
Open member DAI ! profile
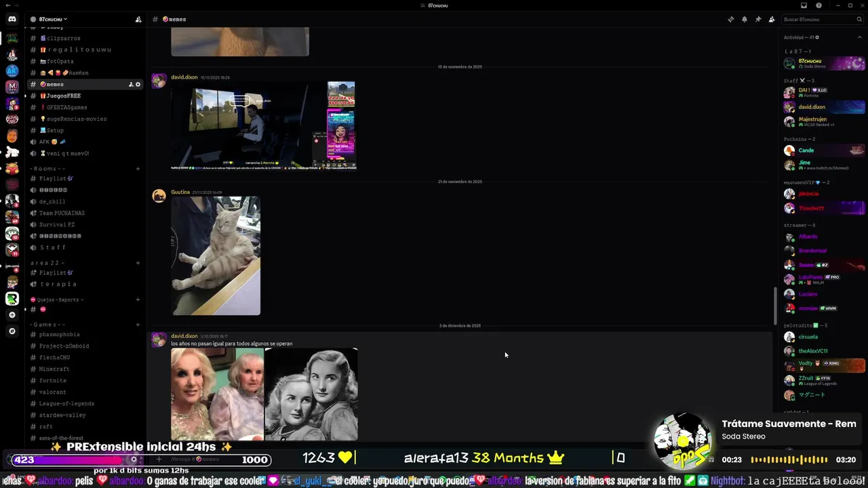823,92
